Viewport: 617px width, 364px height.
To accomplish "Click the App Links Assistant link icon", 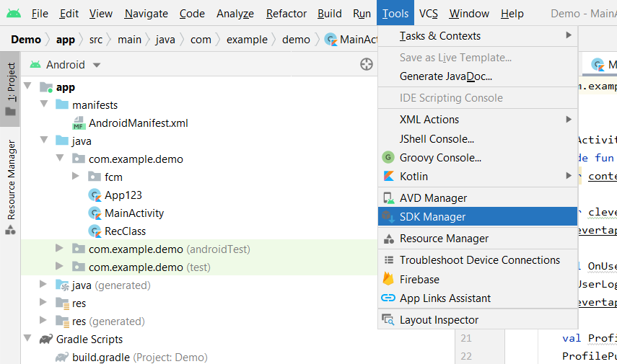I will coord(388,298).
